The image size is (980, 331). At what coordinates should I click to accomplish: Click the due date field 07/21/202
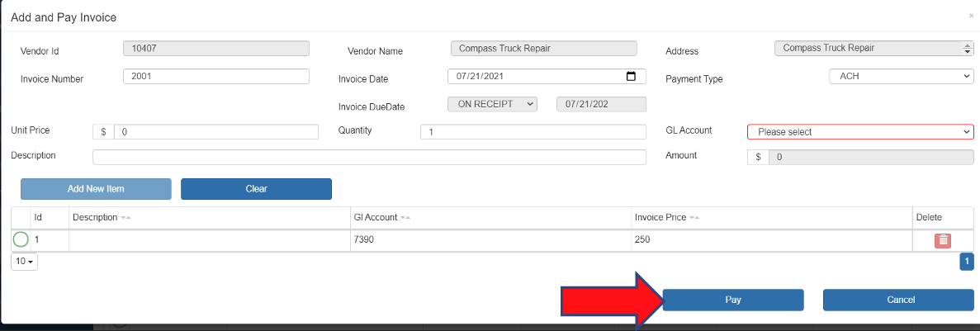[x=601, y=104]
